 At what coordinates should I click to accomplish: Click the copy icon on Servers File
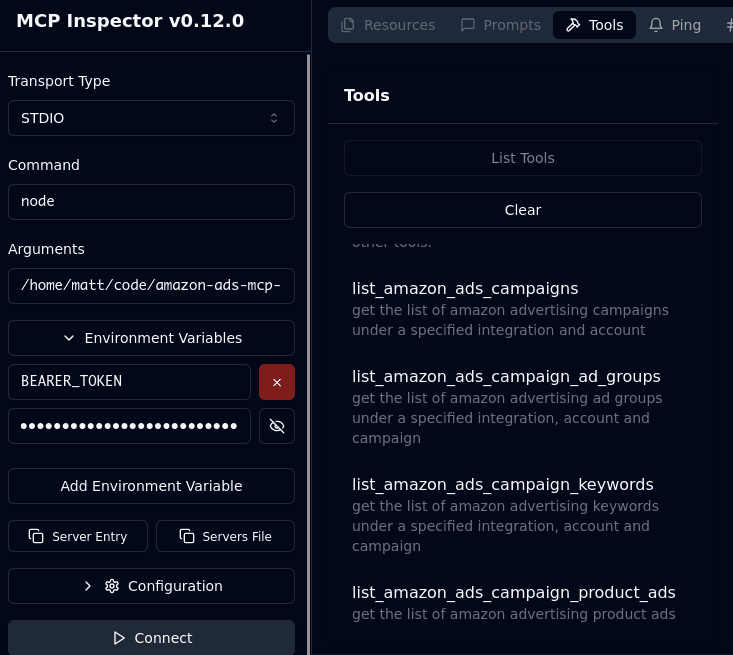click(x=187, y=536)
